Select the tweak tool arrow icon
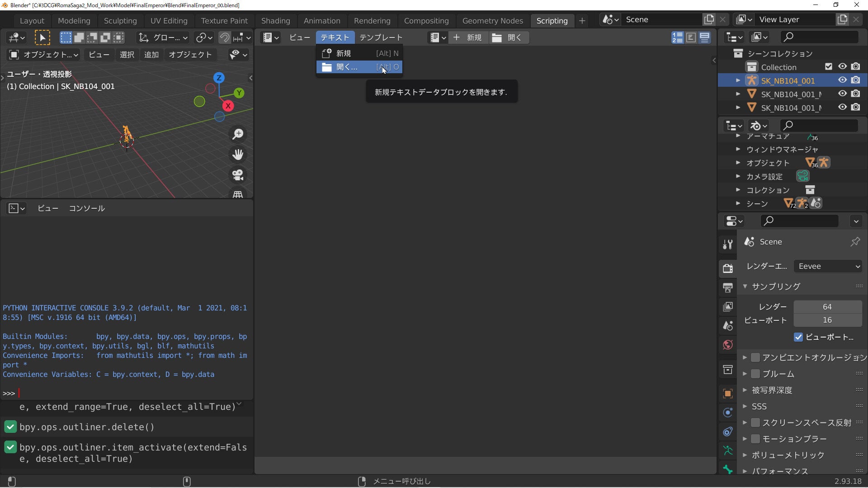The height and width of the screenshot is (488, 868). [x=42, y=38]
